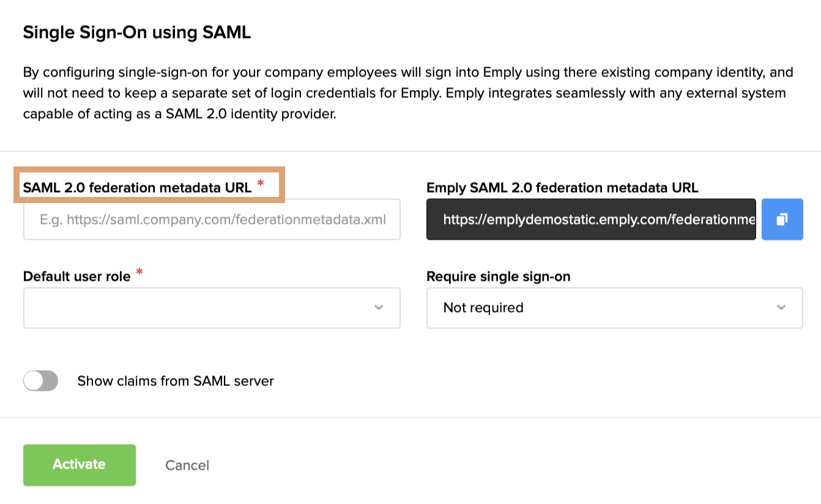Select the 'Not required' value text

483,308
